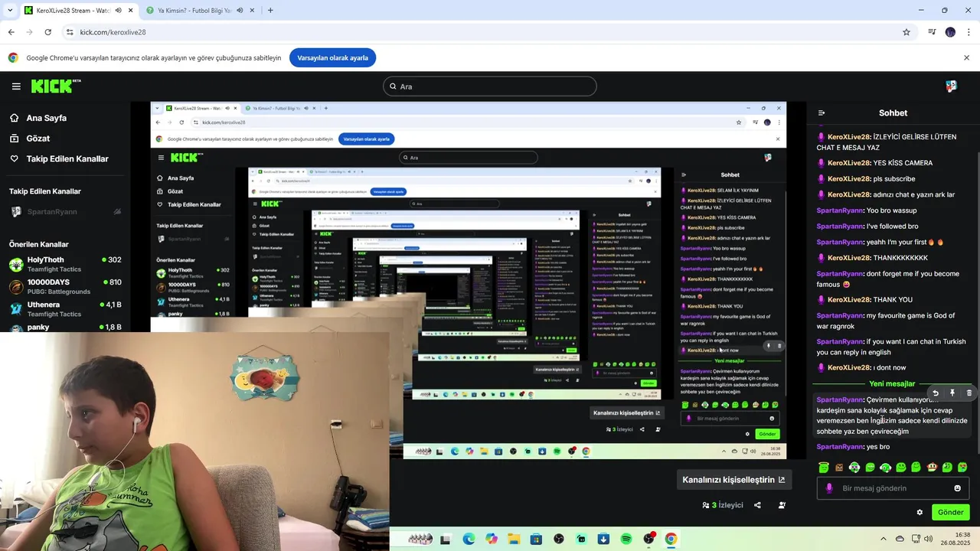Delete the highlighted chat message

[x=969, y=393]
